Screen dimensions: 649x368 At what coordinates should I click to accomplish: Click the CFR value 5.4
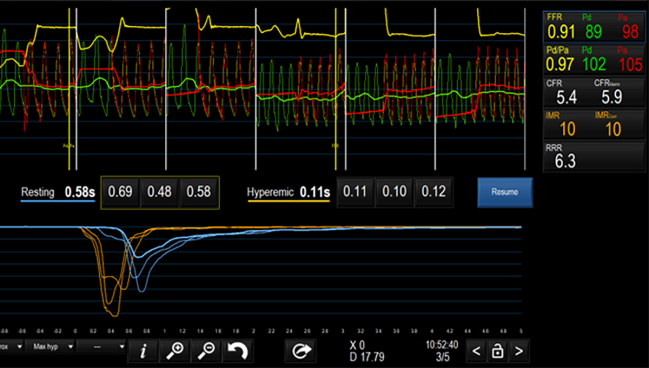[x=566, y=98]
